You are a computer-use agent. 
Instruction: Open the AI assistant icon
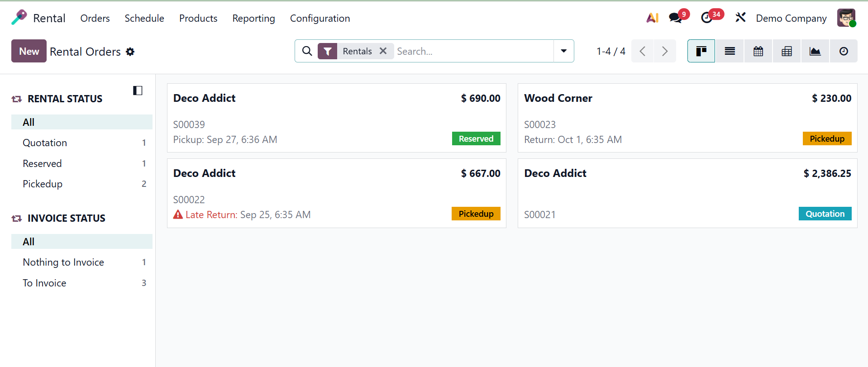coord(652,18)
